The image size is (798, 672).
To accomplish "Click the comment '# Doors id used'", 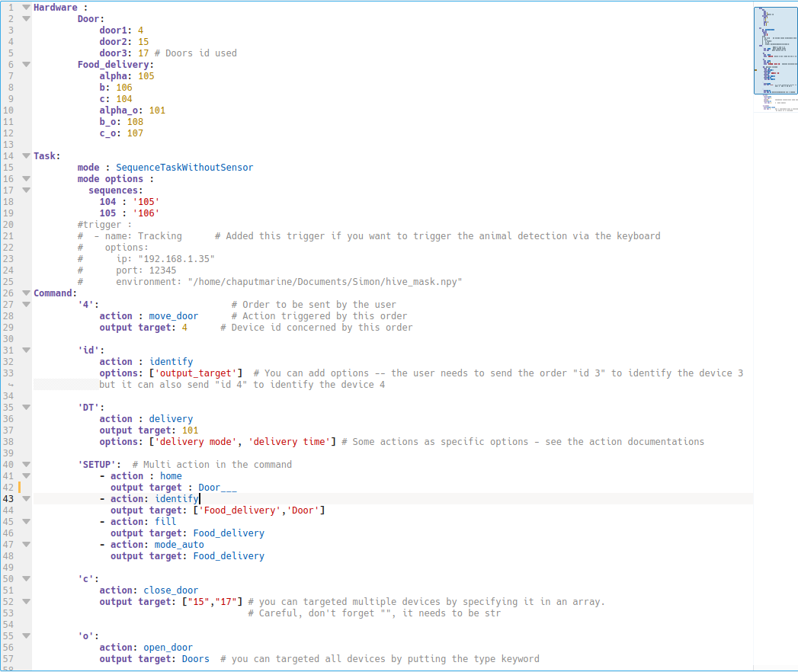I will point(195,53).
